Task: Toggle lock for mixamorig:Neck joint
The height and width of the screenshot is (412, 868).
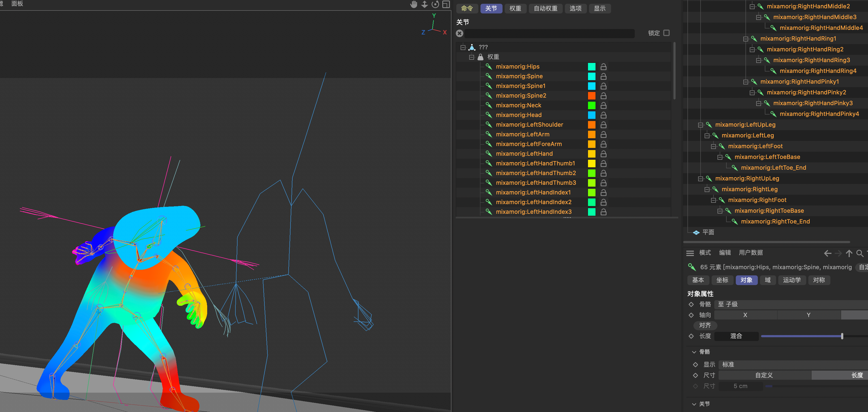Action: [x=603, y=105]
